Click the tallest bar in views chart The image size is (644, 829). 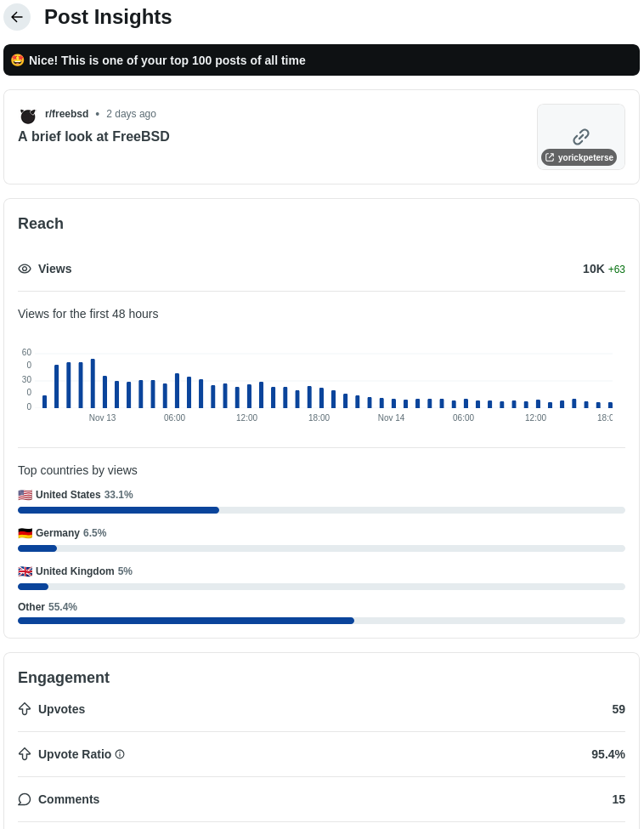tap(93, 383)
